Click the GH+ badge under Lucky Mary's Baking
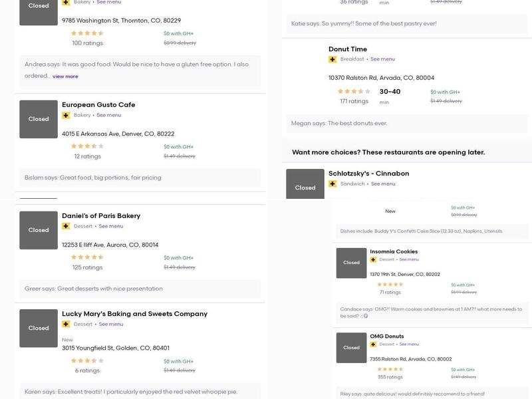The image size is (532, 399). coord(66,325)
